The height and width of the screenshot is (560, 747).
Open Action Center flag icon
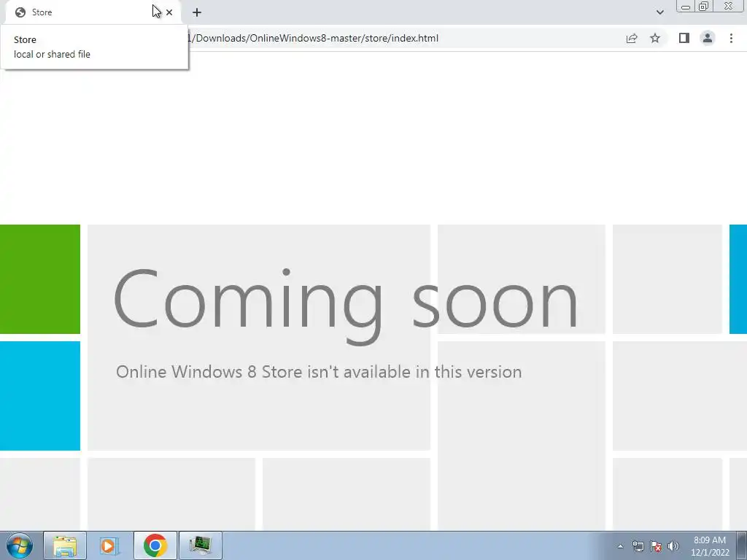[656, 546]
